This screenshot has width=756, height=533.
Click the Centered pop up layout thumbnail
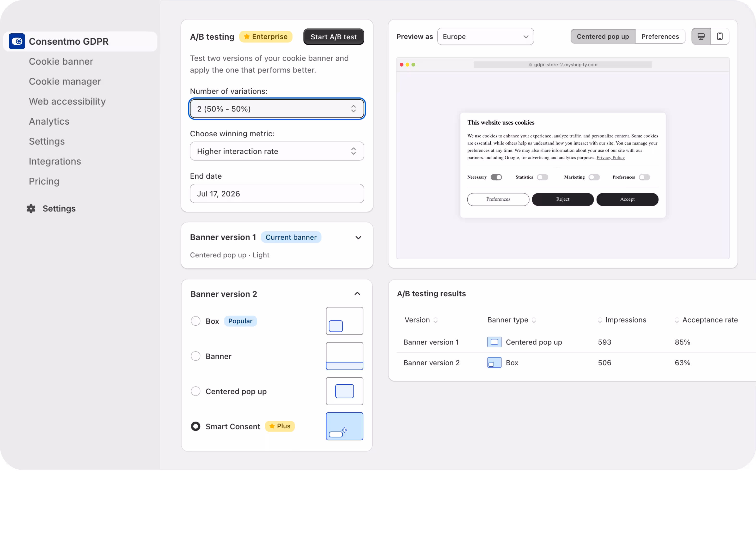coord(344,391)
